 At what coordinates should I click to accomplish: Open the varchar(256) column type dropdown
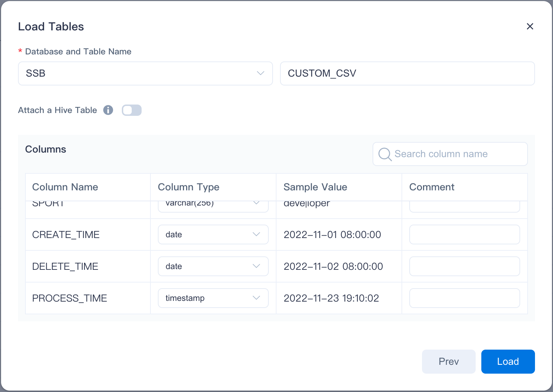213,206
